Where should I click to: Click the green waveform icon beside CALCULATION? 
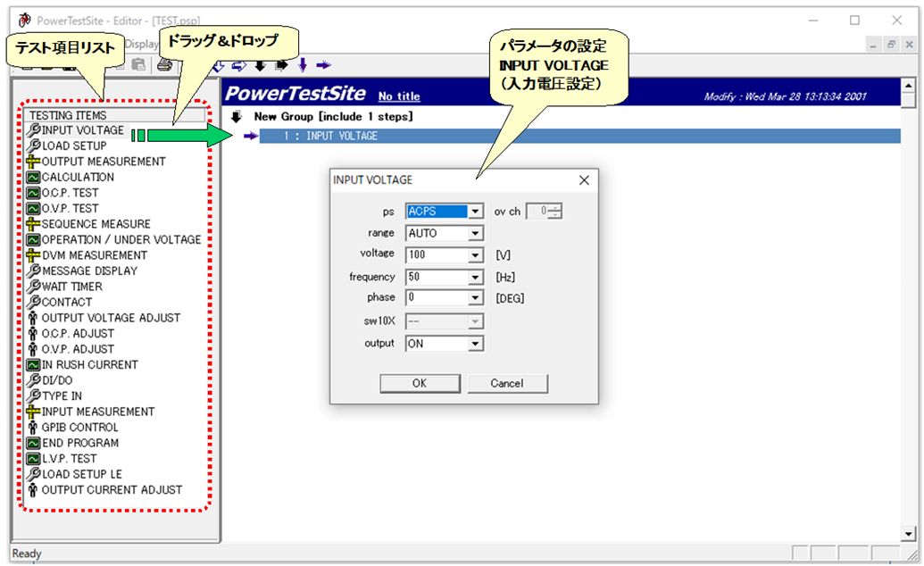click(34, 177)
